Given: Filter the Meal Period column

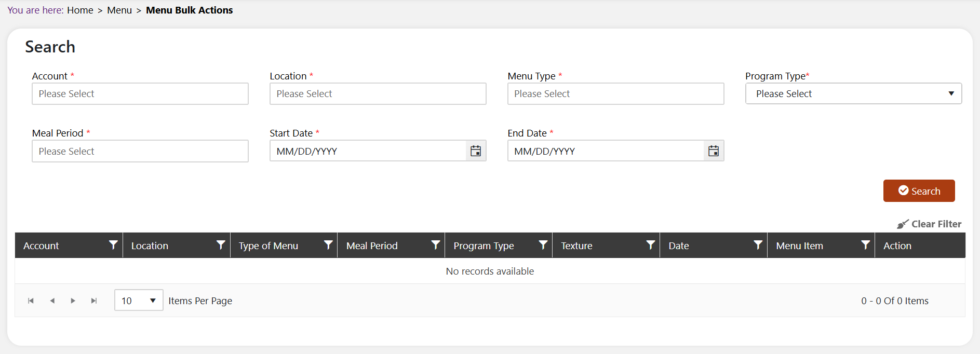Looking at the screenshot, I should coord(436,245).
